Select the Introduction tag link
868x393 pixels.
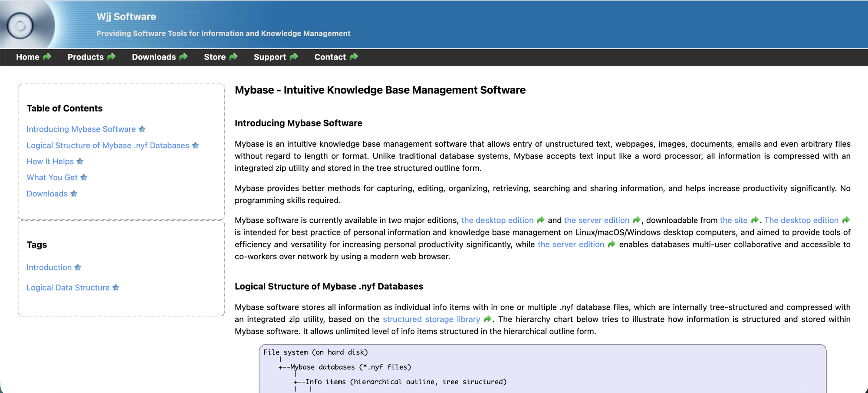coord(49,268)
